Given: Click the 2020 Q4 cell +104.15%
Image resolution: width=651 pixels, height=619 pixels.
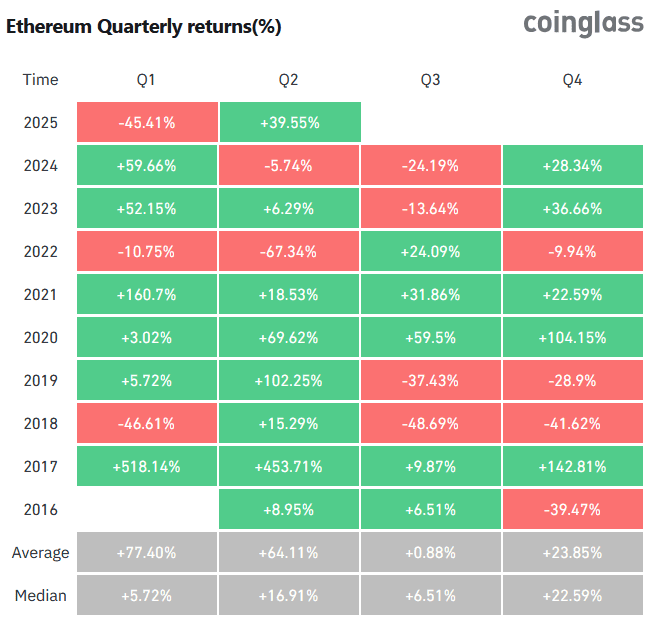Looking at the screenshot, I should (573, 338).
